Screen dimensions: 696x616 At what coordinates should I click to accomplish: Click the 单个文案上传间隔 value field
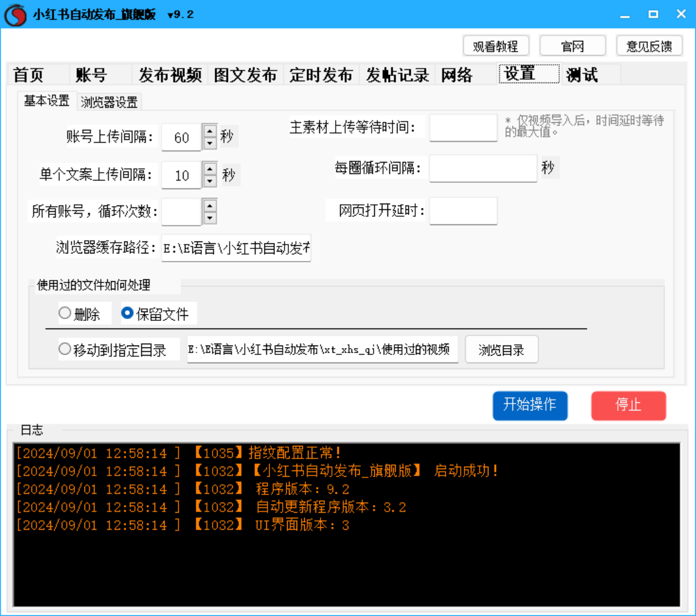[x=181, y=175]
